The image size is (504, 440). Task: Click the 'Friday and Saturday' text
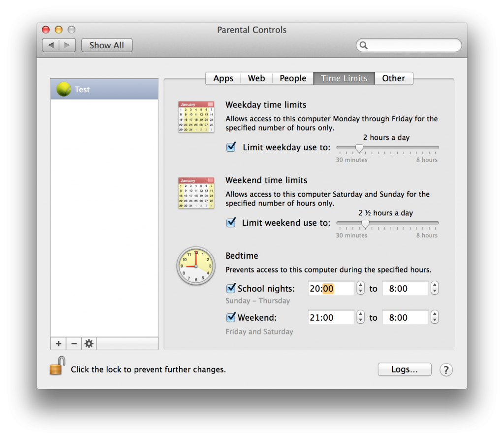[259, 332]
